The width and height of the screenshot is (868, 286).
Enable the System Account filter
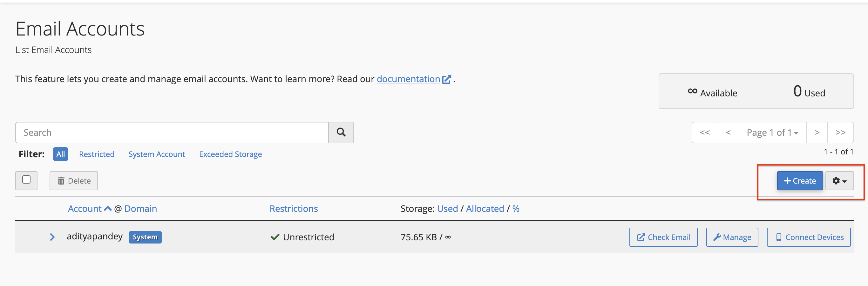157,154
